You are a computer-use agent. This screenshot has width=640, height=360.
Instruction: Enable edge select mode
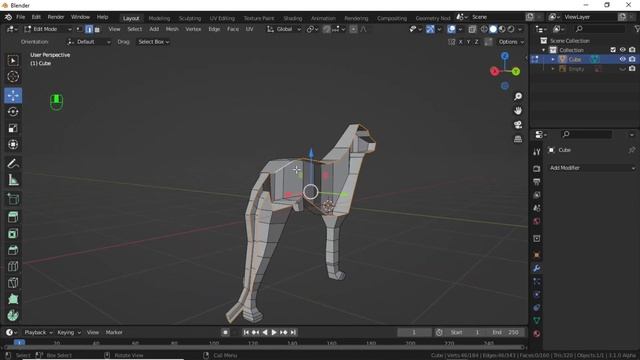(x=89, y=29)
